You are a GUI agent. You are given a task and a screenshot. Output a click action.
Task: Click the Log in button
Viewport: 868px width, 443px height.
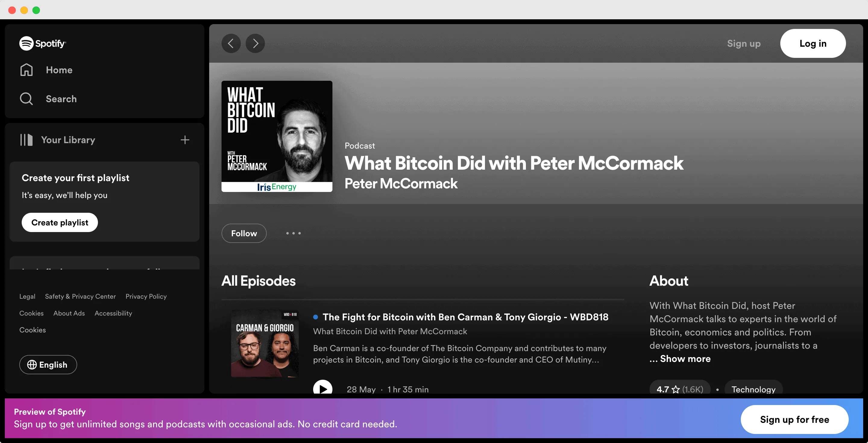[813, 43]
